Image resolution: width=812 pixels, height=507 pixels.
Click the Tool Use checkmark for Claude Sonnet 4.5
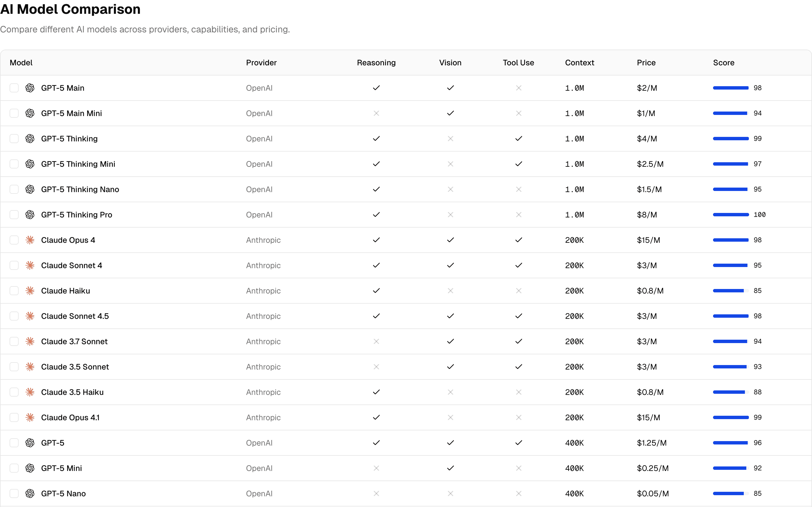pyautogui.click(x=518, y=315)
